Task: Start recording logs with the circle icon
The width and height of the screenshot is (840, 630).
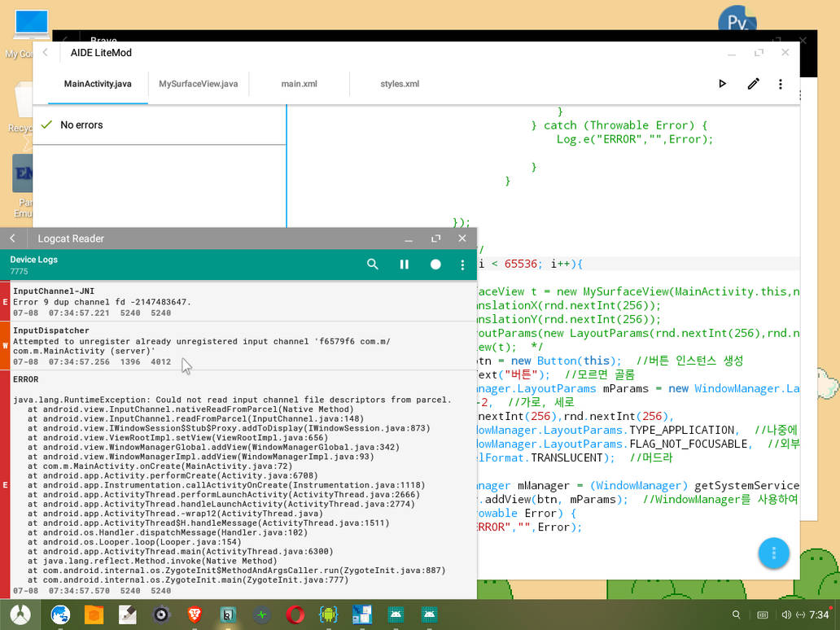Action: point(435,264)
